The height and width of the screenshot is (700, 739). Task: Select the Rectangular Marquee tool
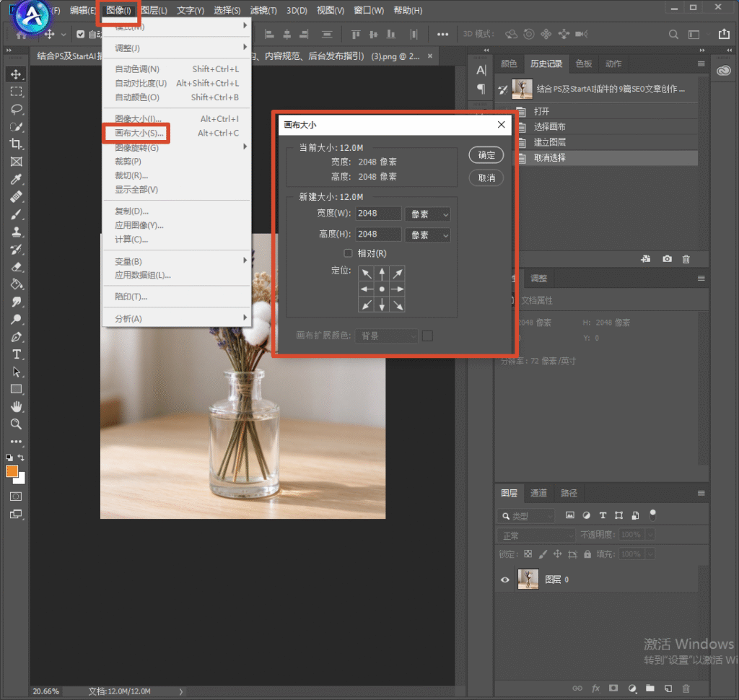click(x=16, y=92)
